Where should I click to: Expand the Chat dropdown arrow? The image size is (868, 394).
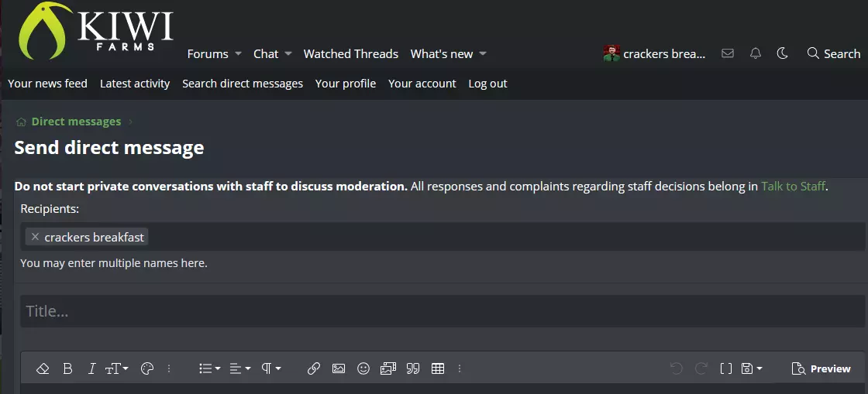point(288,53)
